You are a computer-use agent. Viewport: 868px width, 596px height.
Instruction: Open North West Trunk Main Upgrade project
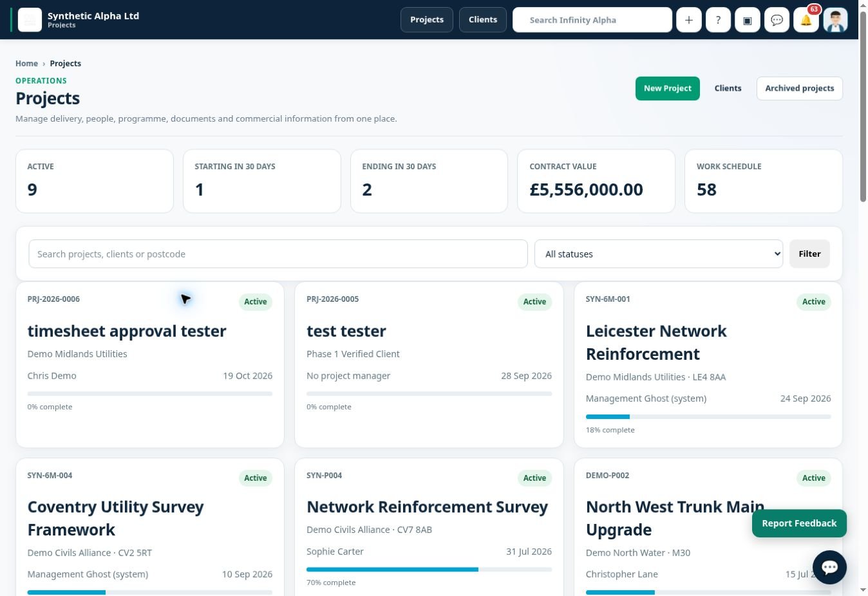click(675, 518)
